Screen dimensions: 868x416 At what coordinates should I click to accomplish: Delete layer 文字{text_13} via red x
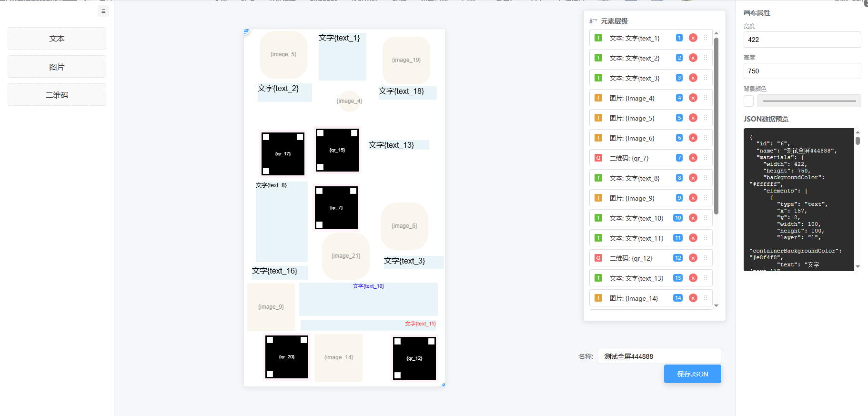pyautogui.click(x=693, y=278)
